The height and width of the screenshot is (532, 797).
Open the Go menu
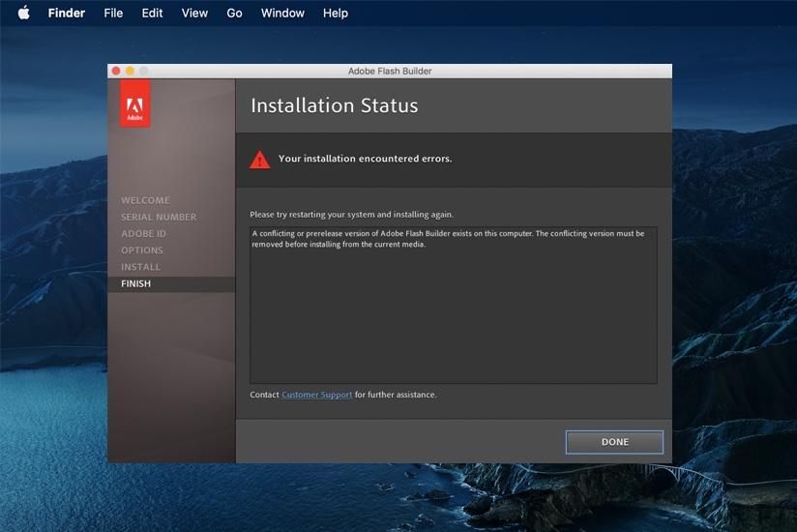coord(234,13)
